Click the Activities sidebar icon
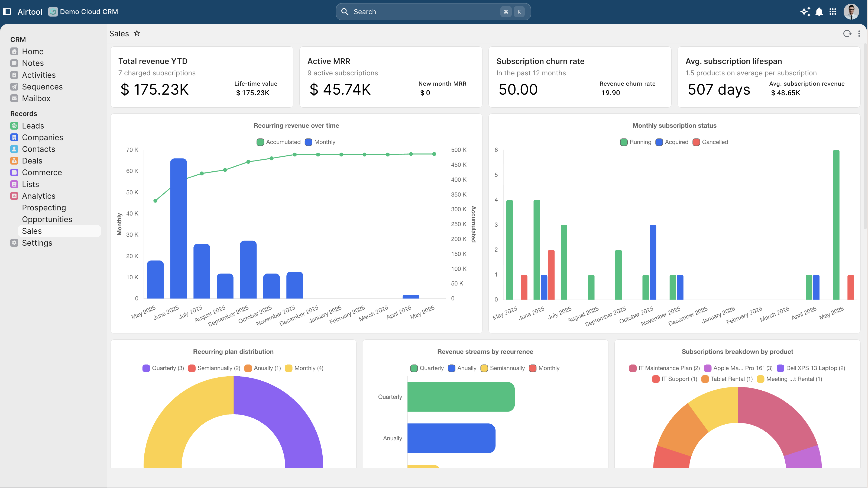The image size is (868, 488). (14, 75)
